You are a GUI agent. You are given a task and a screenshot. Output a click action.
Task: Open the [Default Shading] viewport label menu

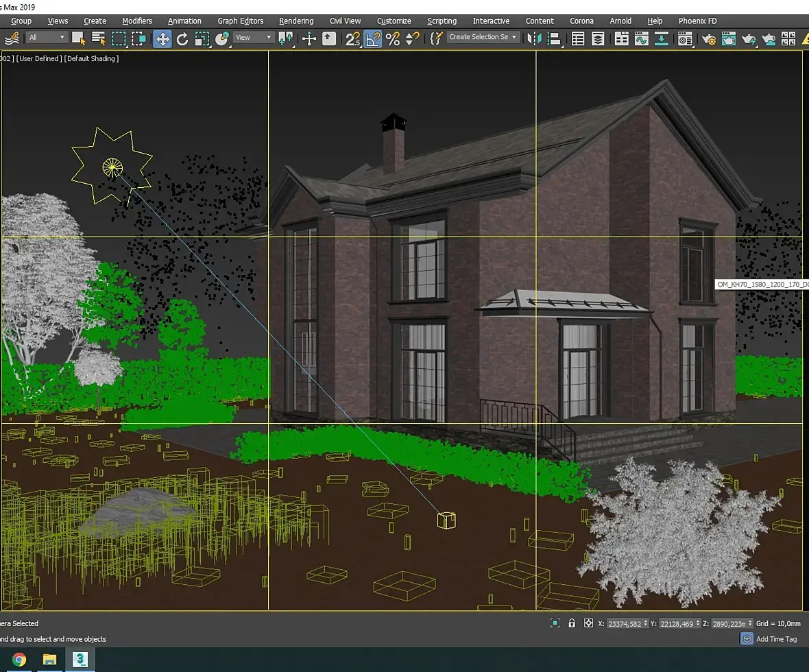click(91, 59)
